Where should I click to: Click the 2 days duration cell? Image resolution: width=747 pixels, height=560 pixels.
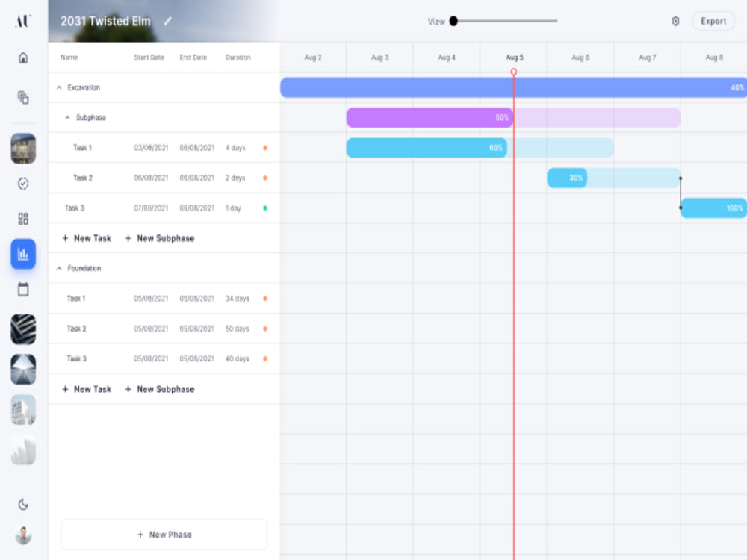point(235,178)
